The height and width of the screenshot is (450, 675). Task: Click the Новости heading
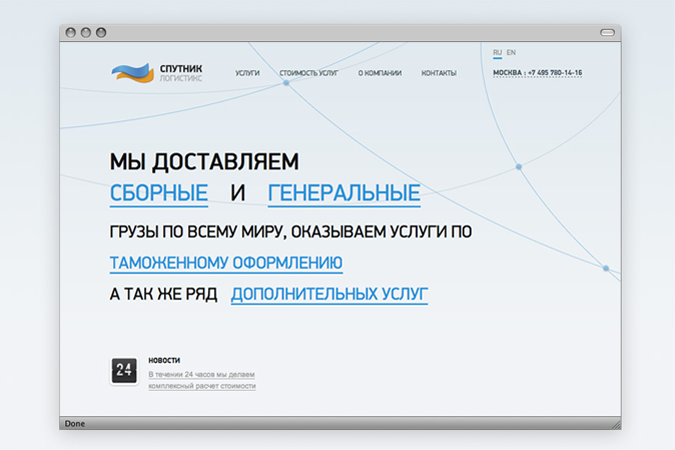pyautogui.click(x=164, y=360)
